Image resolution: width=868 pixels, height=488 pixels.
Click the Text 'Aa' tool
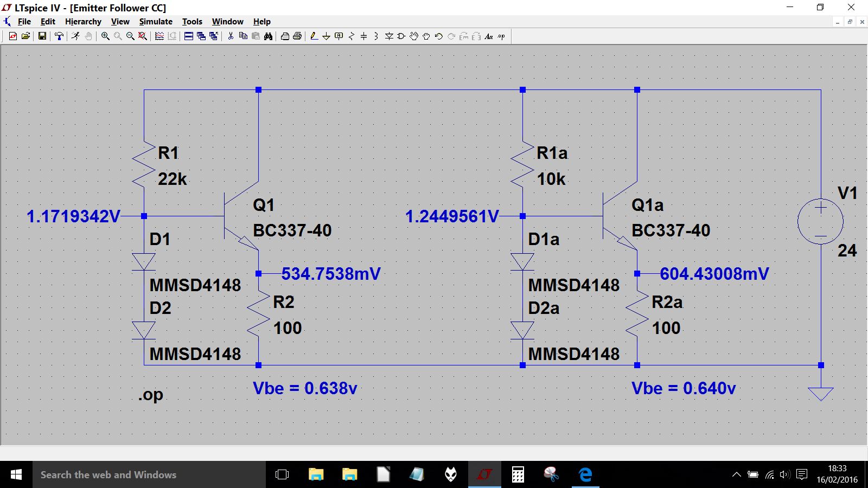click(489, 36)
